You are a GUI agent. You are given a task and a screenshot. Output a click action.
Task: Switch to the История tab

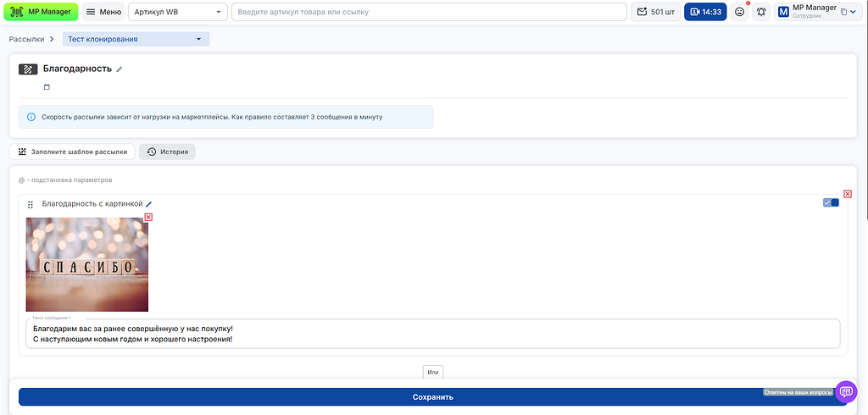click(167, 152)
